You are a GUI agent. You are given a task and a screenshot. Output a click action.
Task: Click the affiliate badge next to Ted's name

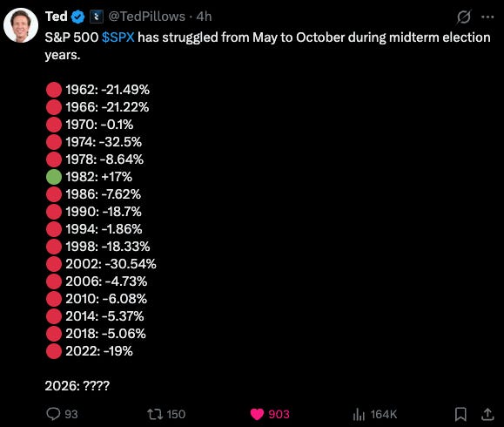click(96, 17)
